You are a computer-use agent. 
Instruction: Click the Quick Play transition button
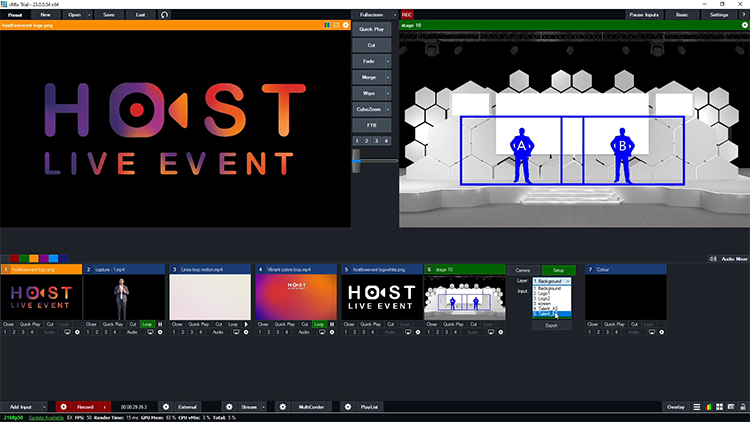tap(370, 29)
